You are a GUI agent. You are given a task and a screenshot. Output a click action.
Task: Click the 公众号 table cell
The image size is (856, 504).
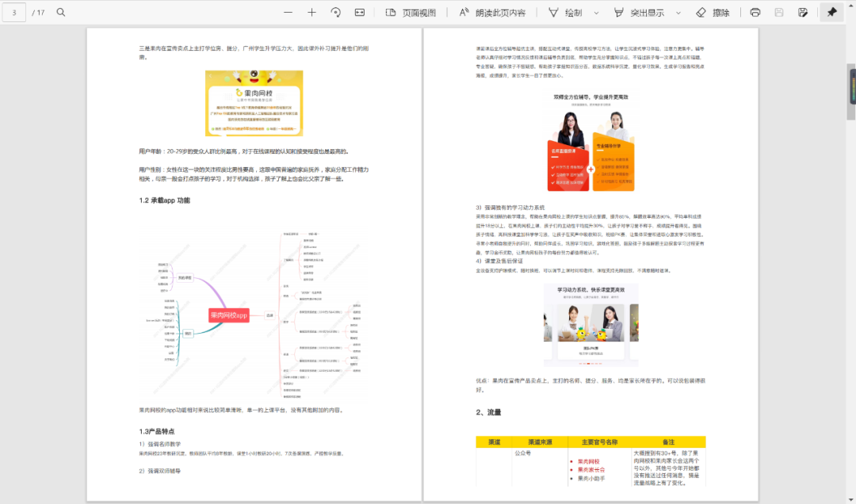pyautogui.click(x=523, y=453)
